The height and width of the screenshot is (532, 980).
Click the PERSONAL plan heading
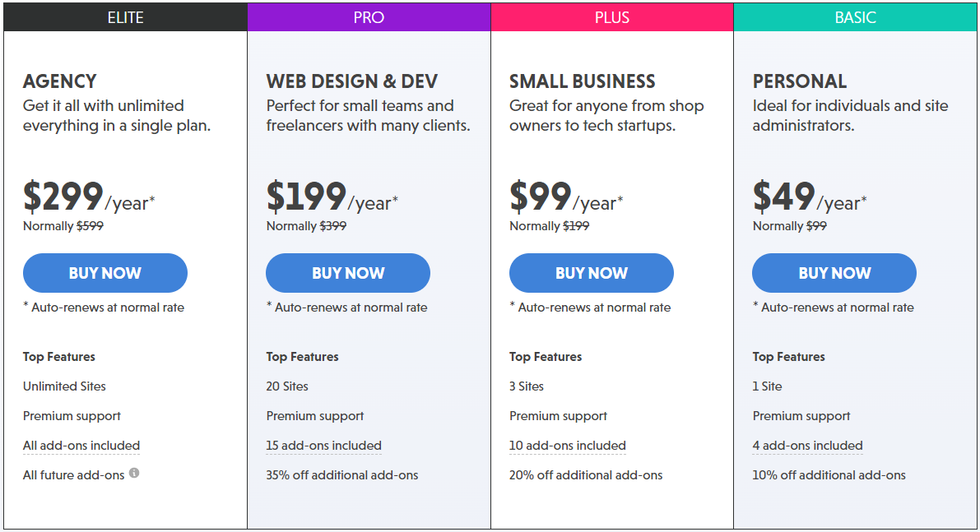point(800,81)
